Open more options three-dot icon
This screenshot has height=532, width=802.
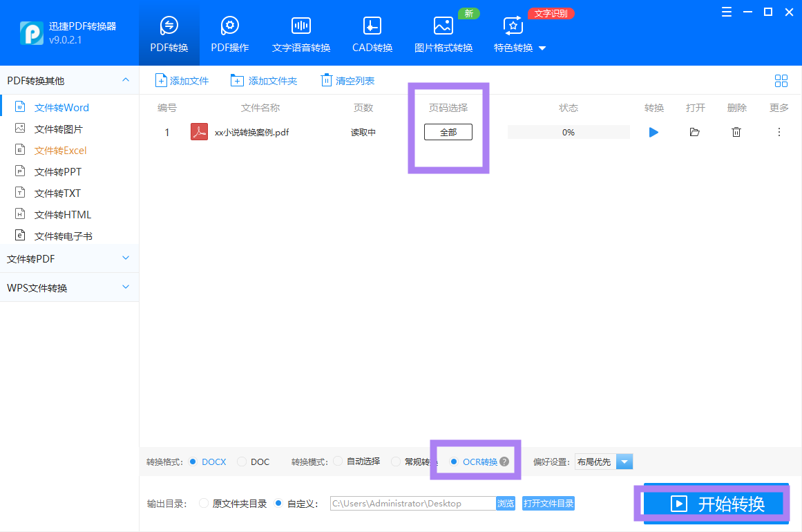pos(779,133)
